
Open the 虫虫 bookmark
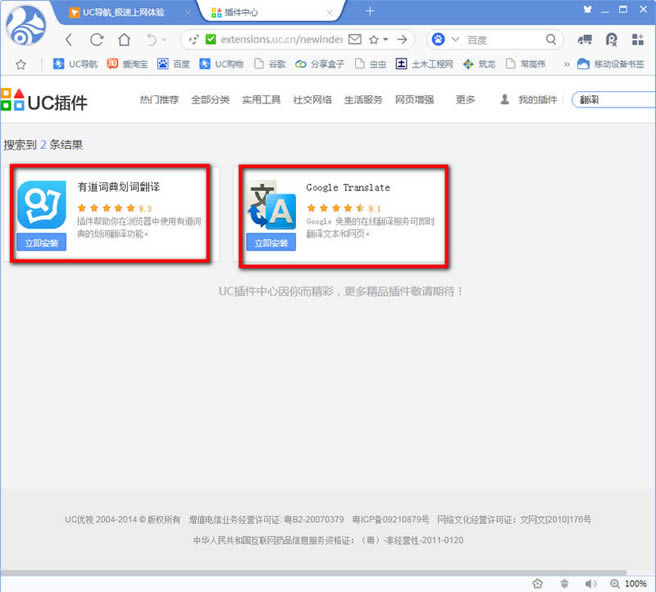tap(370, 64)
